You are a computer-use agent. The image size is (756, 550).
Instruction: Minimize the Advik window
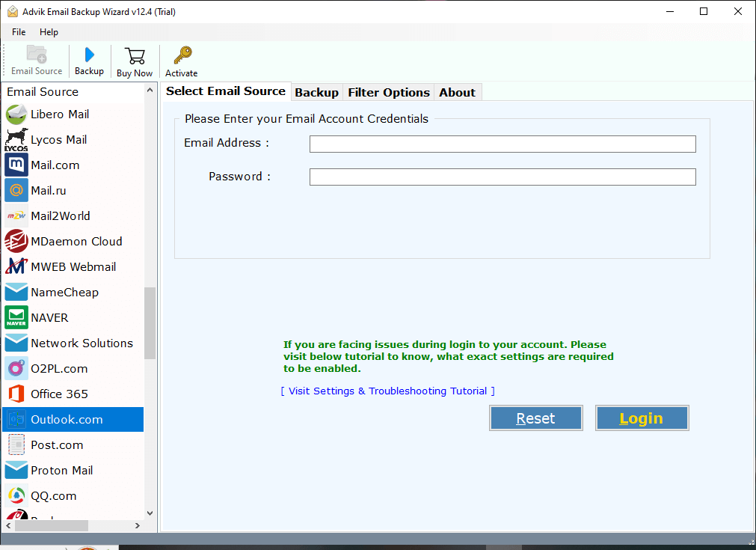(670, 11)
